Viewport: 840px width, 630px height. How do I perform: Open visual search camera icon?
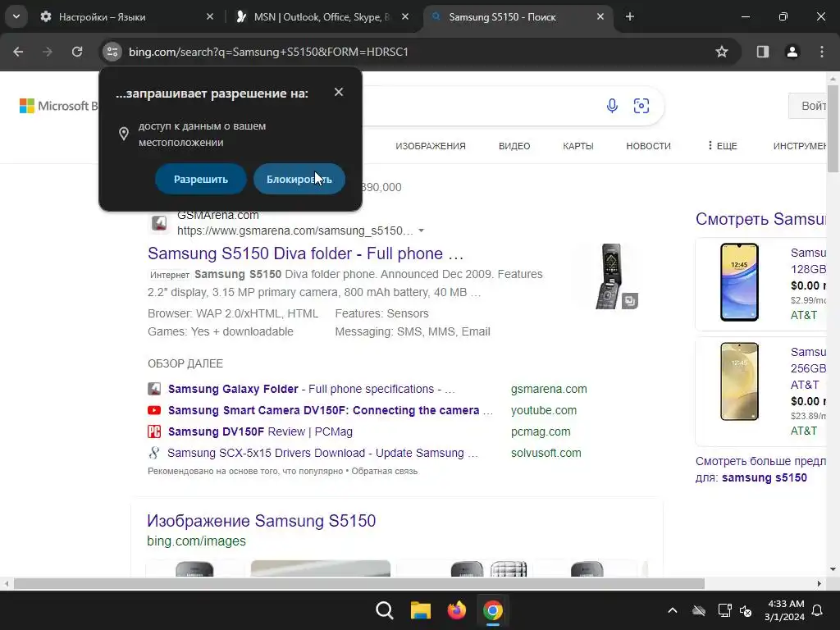[x=641, y=106]
